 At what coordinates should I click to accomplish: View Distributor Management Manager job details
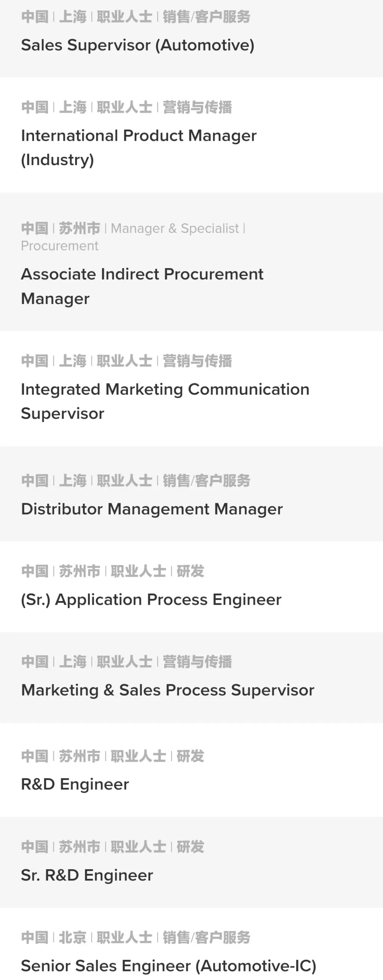pyautogui.click(x=151, y=509)
